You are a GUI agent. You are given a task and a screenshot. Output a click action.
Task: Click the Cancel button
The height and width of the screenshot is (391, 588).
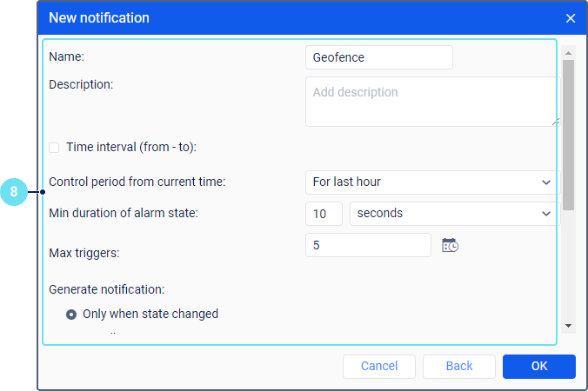(x=378, y=367)
